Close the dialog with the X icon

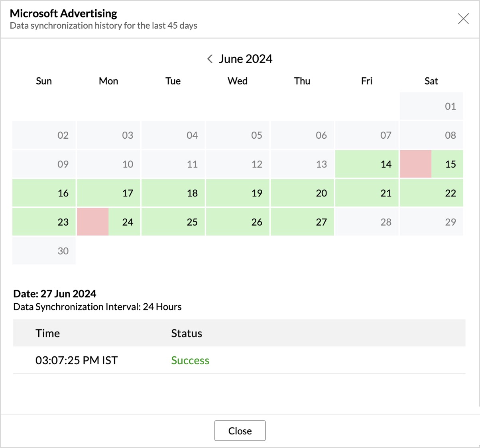click(x=463, y=19)
